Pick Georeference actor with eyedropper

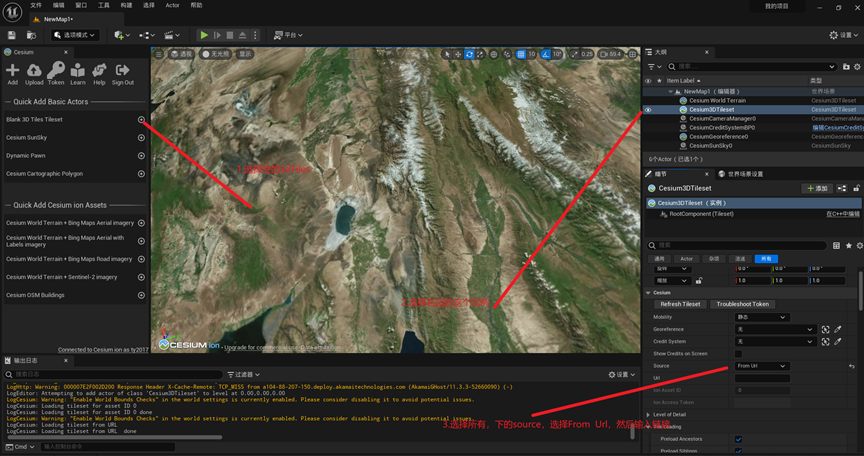pyautogui.click(x=838, y=329)
